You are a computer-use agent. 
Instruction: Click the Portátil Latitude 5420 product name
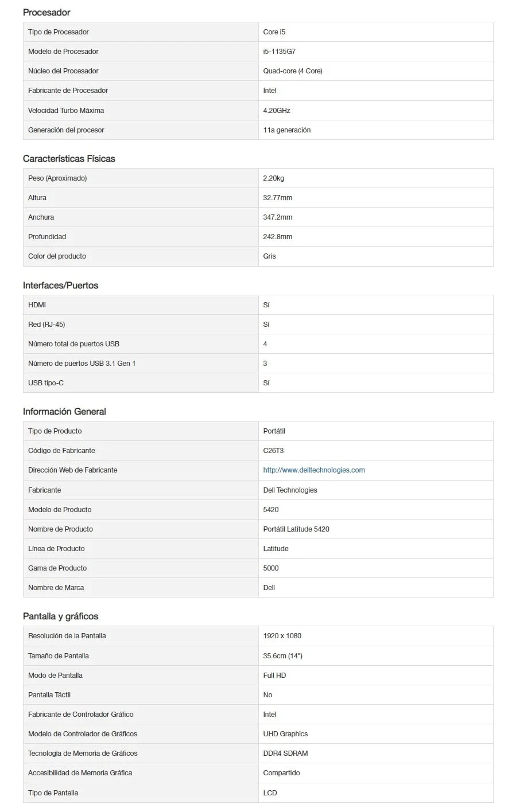(x=296, y=529)
